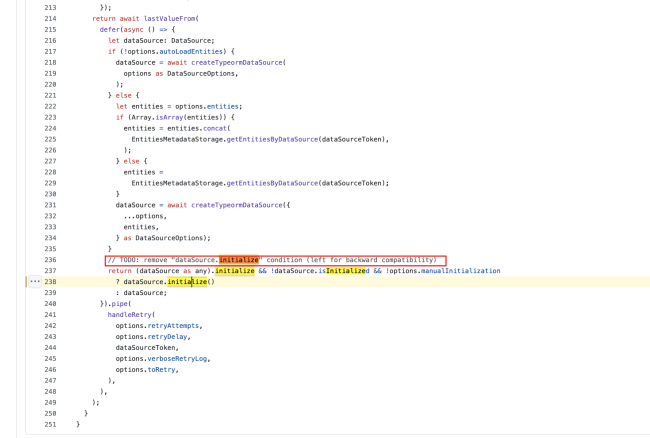Click Array.isArray on line 223
Viewport: 650px width, 438px height.
point(159,117)
